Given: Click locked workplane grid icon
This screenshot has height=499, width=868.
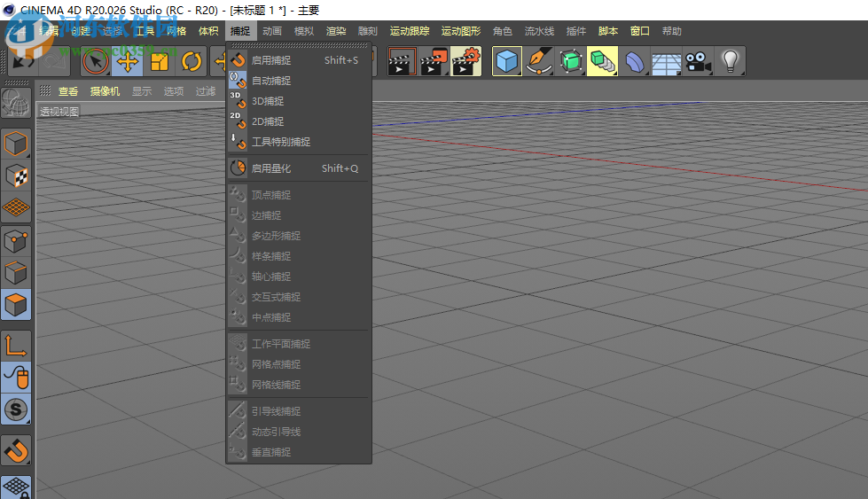Looking at the screenshot, I should tap(15, 487).
